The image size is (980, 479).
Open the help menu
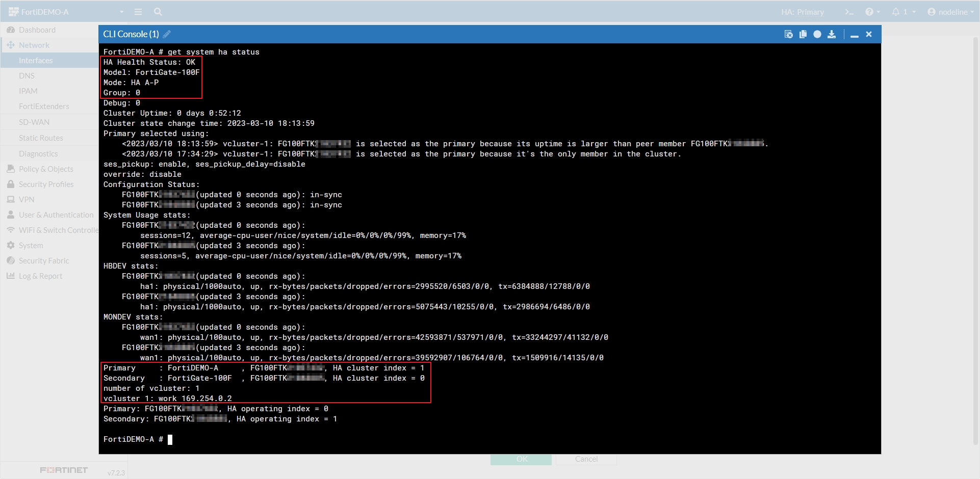point(872,12)
